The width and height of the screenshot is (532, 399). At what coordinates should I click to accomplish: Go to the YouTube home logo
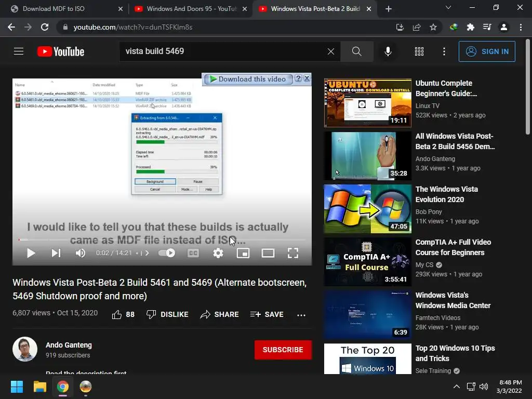[61, 51]
